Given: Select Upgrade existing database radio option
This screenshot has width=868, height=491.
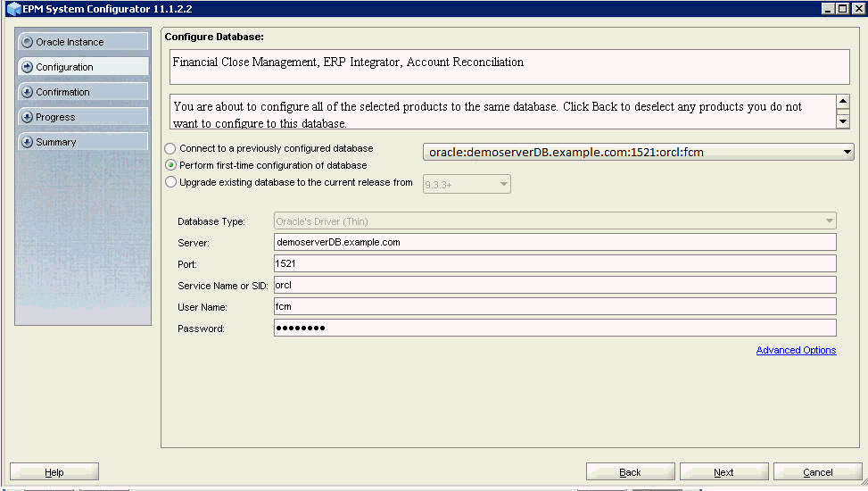Looking at the screenshot, I should pyautogui.click(x=170, y=183).
